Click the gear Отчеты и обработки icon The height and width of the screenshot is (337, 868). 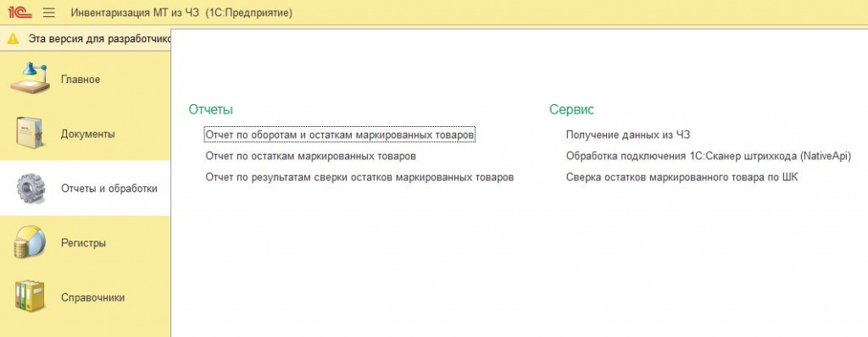(x=31, y=188)
